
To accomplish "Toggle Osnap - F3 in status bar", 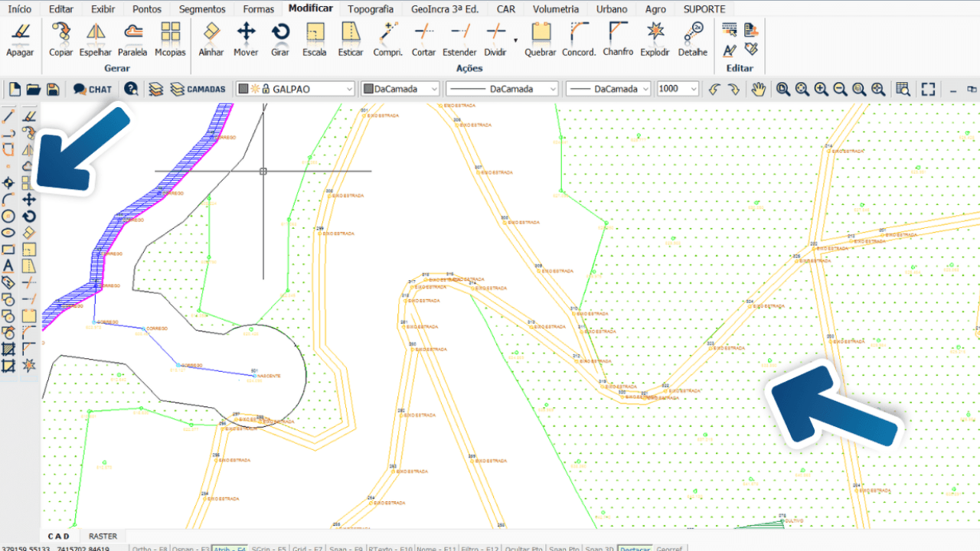I will click(191, 549).
